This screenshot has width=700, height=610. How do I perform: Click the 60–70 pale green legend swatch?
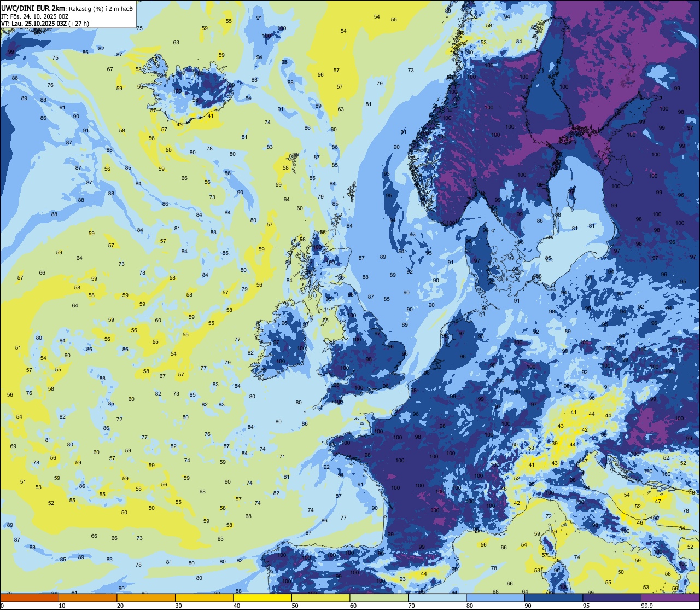point(379,597)
